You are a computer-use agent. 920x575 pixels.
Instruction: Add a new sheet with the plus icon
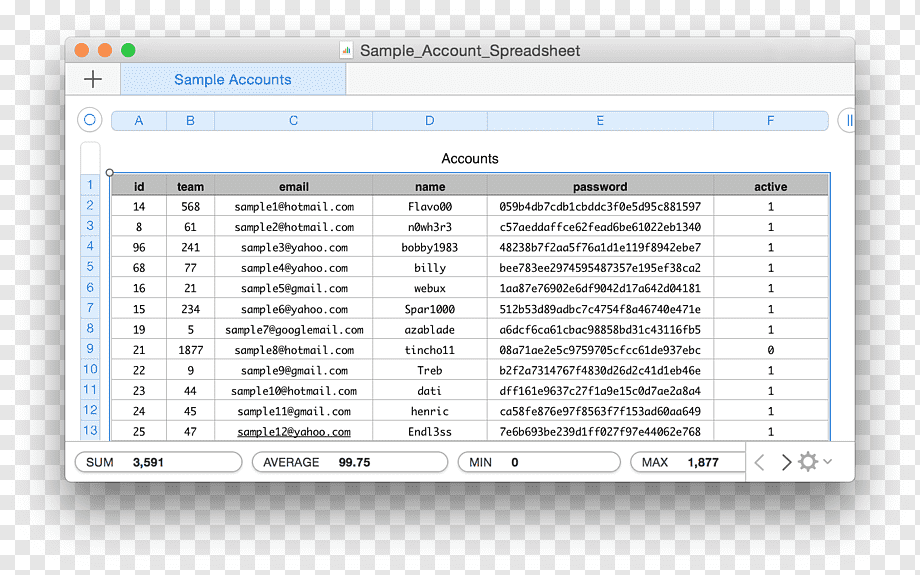[x=93, y=79]
